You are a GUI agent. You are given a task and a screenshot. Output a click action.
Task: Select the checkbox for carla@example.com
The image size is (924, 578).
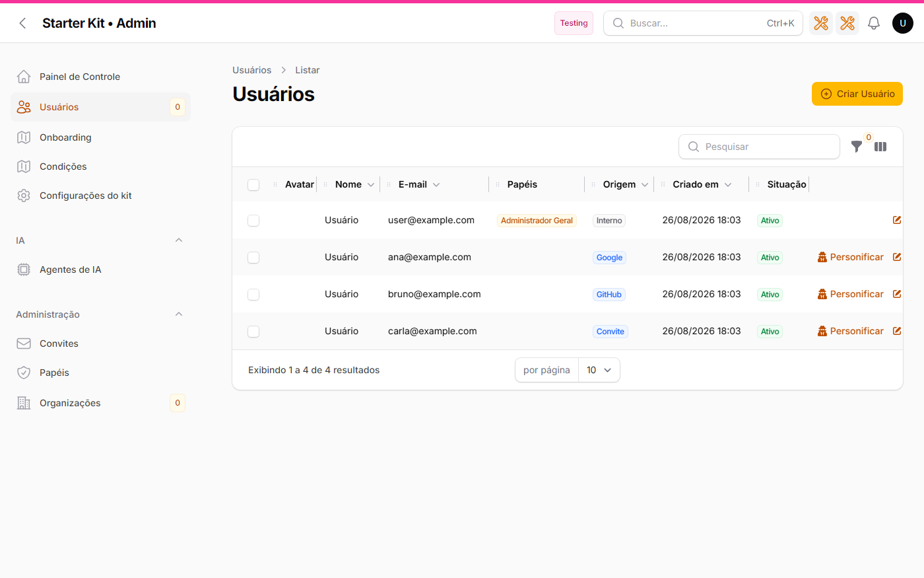[253, 332]
